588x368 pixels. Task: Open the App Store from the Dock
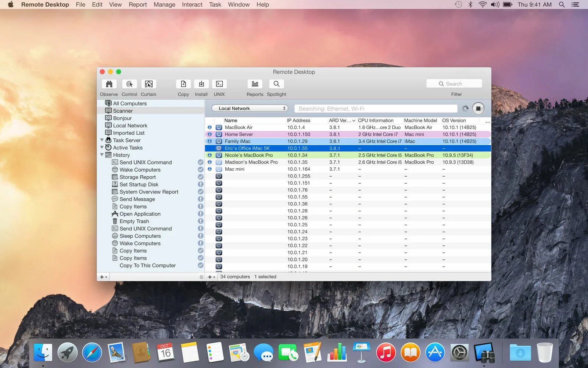(435, 352)
